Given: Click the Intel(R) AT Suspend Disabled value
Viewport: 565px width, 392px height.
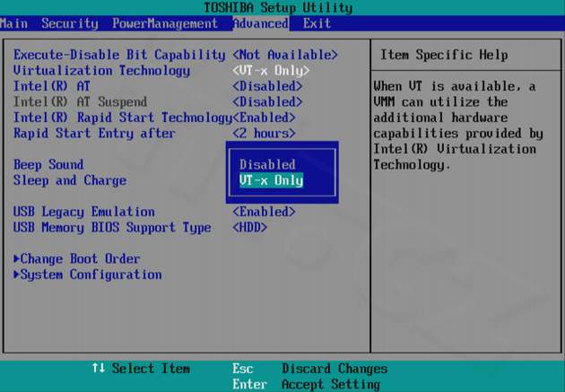Looking at the screenshot, I should point(267,102).
